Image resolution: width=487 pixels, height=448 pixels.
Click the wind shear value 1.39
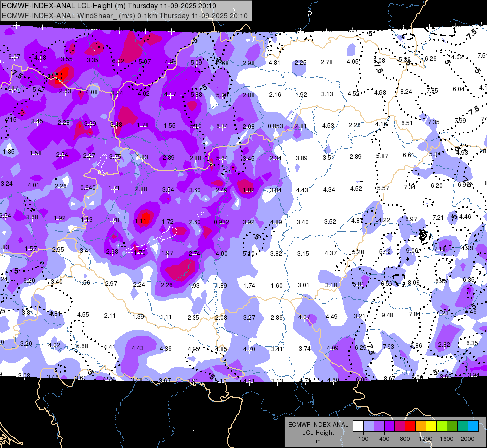point(138,316)
